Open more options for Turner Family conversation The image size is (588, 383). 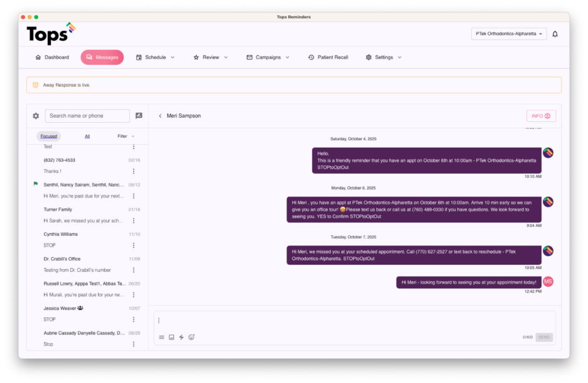134,221
